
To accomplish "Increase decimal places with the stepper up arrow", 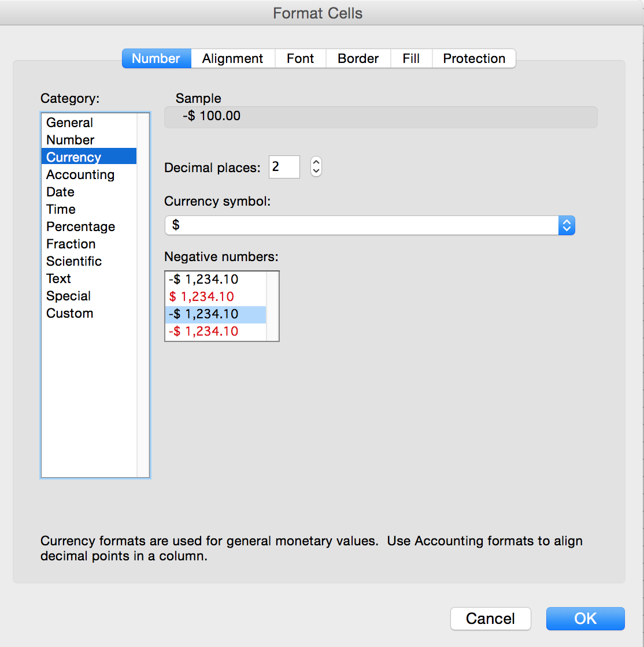I will pyautogui.click(x=316, y=162).
